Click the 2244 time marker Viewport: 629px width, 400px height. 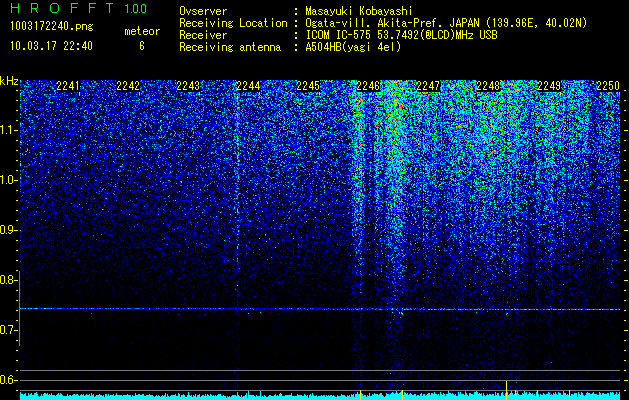click(x=248, y=86)
